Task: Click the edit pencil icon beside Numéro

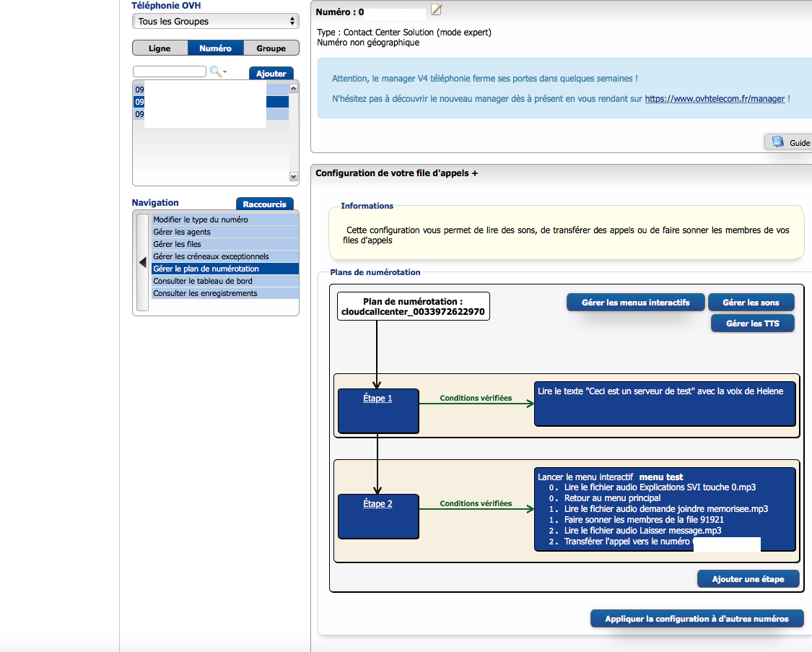Action: click(436, 9)
